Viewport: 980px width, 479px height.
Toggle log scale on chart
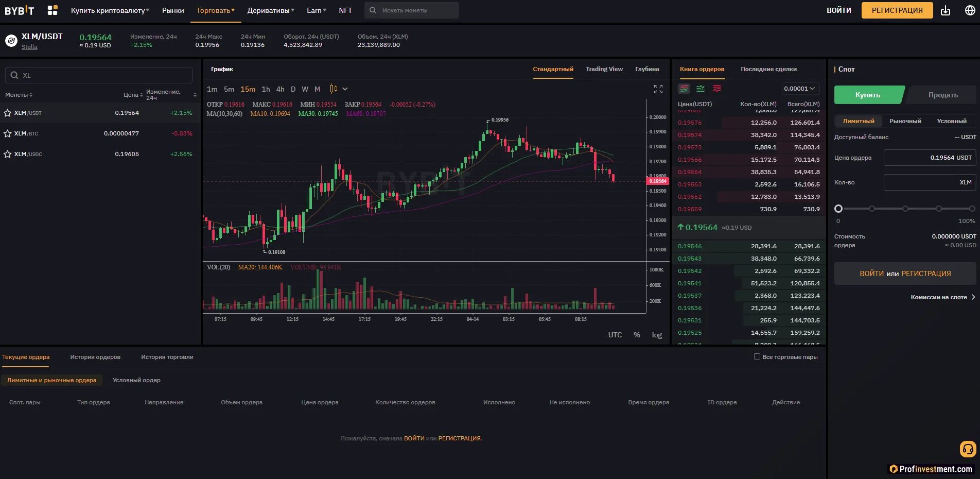click(657, 335)
